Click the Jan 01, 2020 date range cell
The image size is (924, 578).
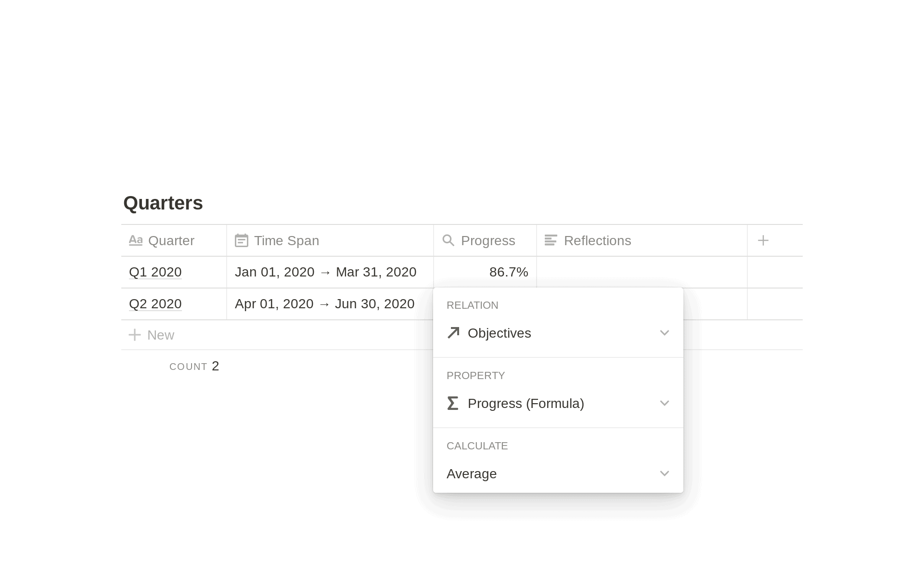click(x=326, y=272)
